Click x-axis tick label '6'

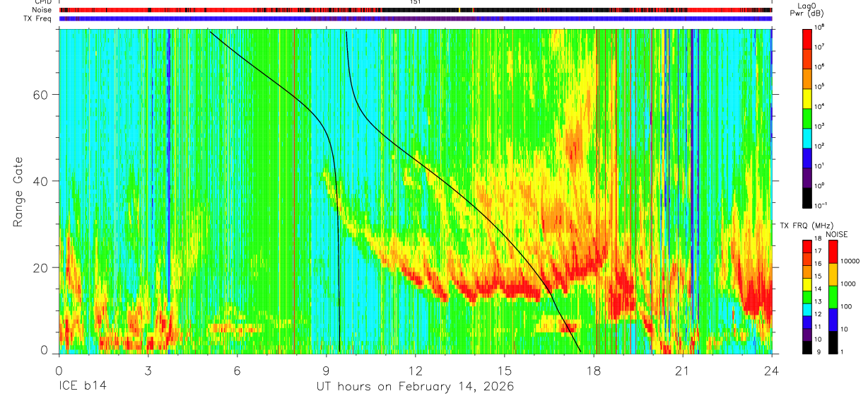coord(237,370)
